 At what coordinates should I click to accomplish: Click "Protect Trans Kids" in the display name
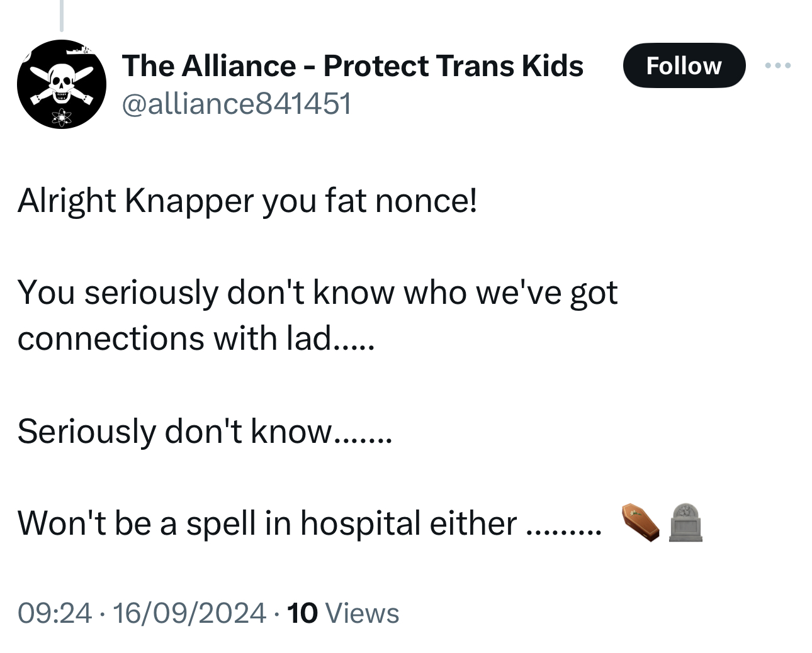(453, 65)
